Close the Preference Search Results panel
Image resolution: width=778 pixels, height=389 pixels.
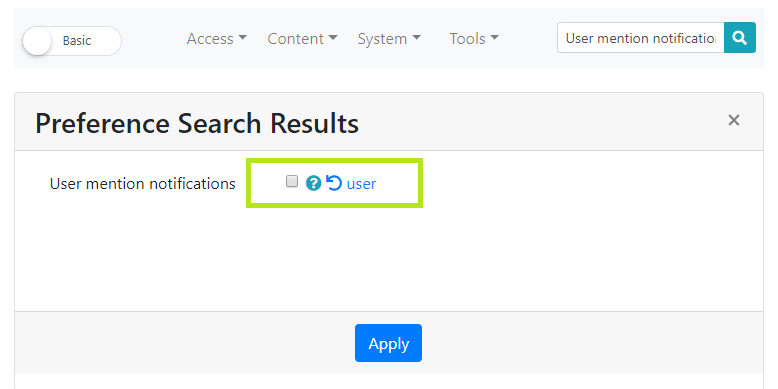(x=733, y=120)
